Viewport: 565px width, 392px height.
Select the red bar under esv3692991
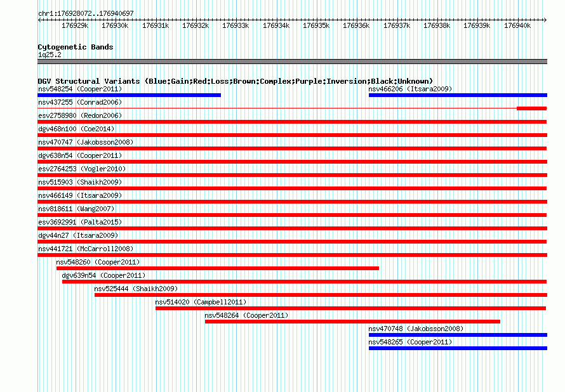[292, 228]
